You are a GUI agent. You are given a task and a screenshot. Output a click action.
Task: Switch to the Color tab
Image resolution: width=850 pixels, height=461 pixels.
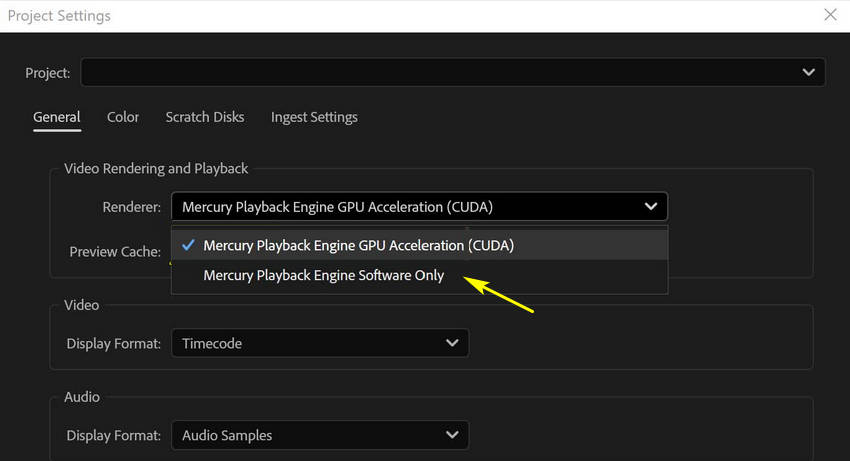click(x=123, y=117)
